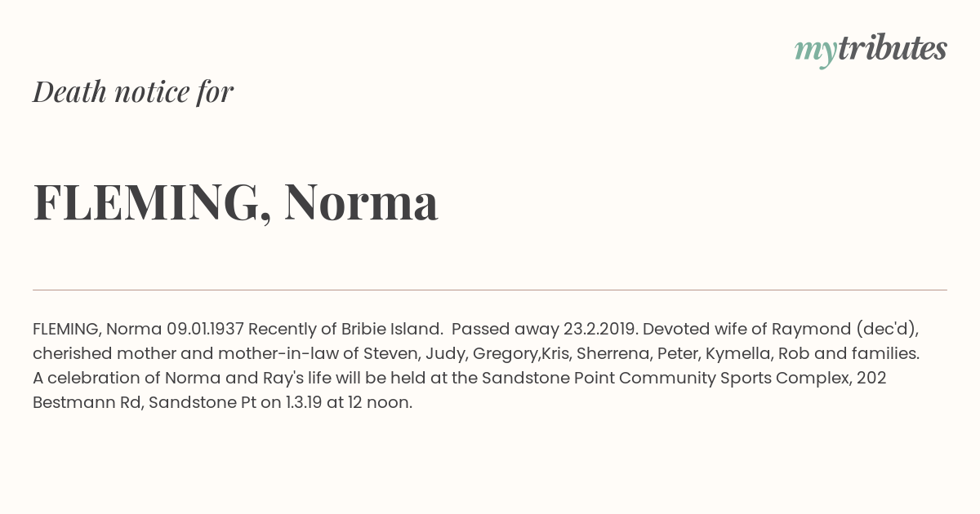This screenshot has height=514, width=980.
Task: Click the opening "FLEMING, Norma" in the paragraph
Action: 97,329
